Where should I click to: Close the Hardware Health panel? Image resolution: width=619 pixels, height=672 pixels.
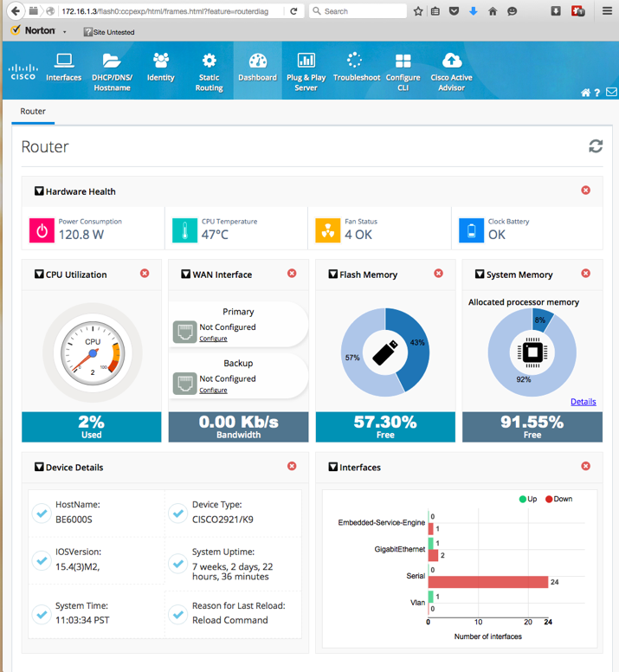tap(585, 190)
